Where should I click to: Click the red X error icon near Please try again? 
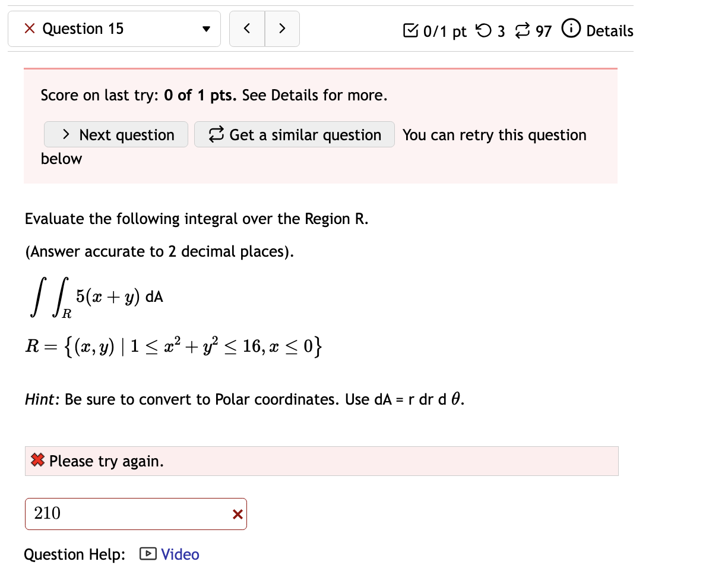[x=37, y=461]
